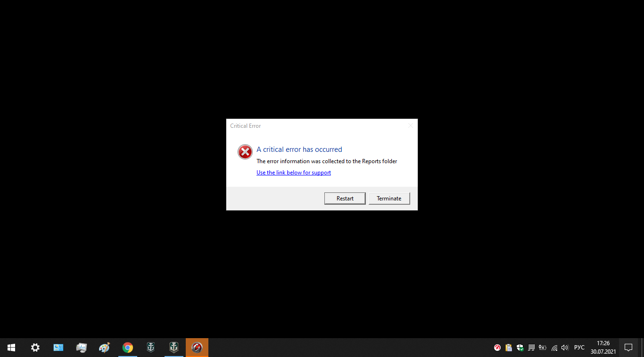
Task: Check the battery status tray icon
Action: [543, 348]
